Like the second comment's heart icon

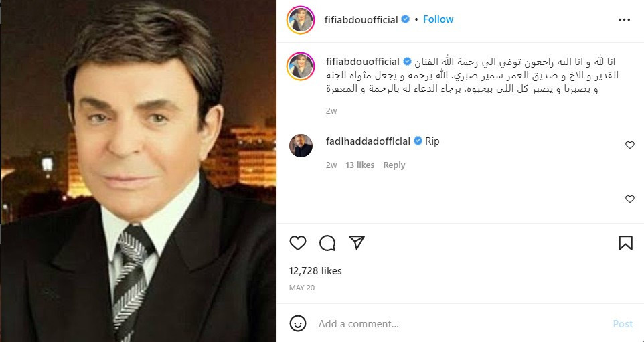pyautogui.click(x=630, y=199)
